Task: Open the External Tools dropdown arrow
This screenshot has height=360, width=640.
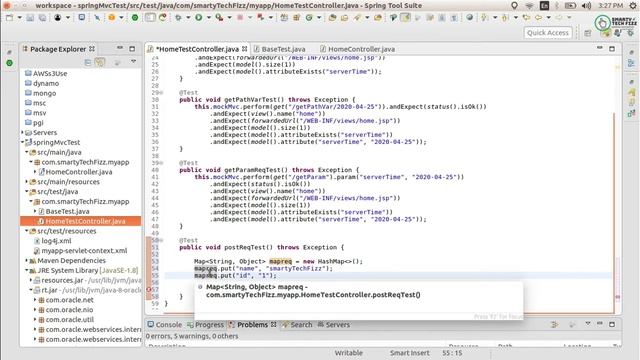Action: pos(229,18)
